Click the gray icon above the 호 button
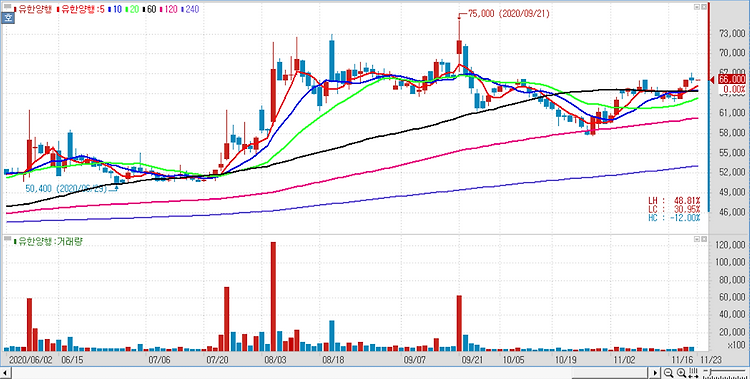The image size is (750, 379). click(x=7, y=7)
